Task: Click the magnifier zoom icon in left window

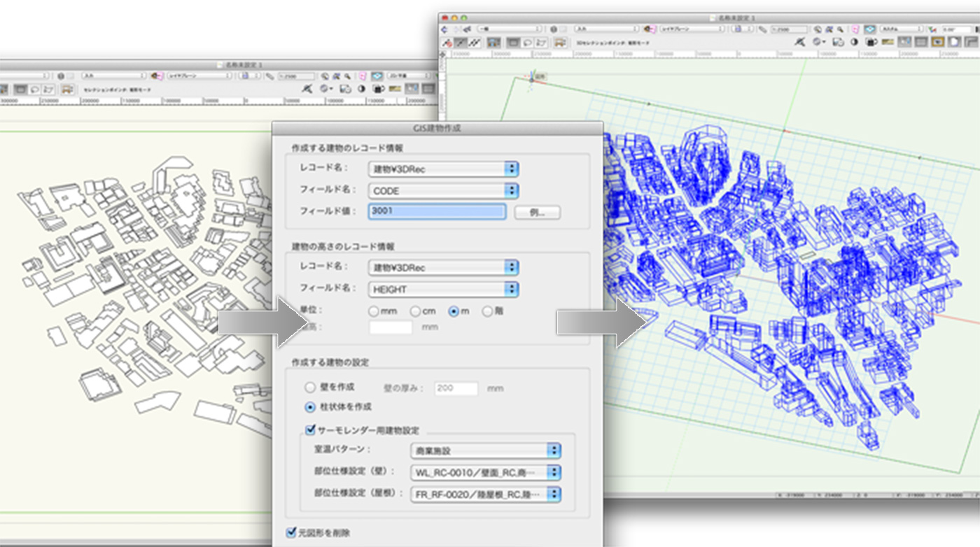Action: coord(348,76)
